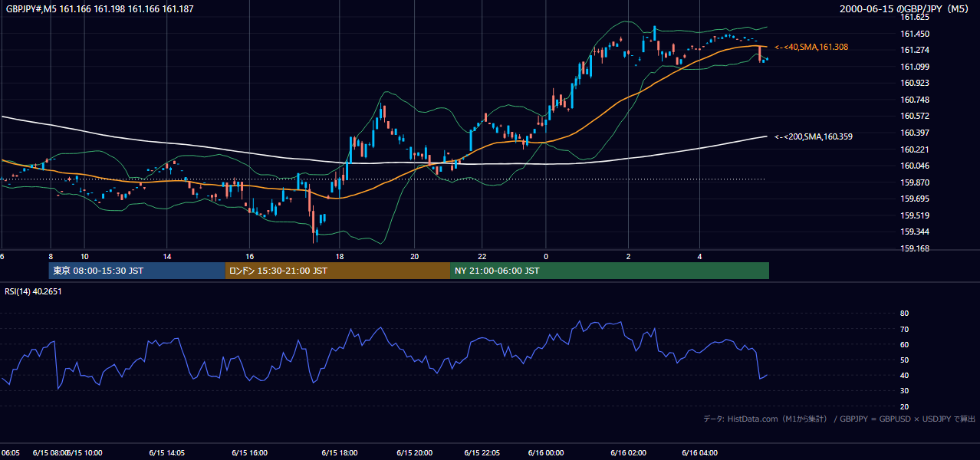
Task: Click RSI scale level 40
Action: click(x=904, y=375)
